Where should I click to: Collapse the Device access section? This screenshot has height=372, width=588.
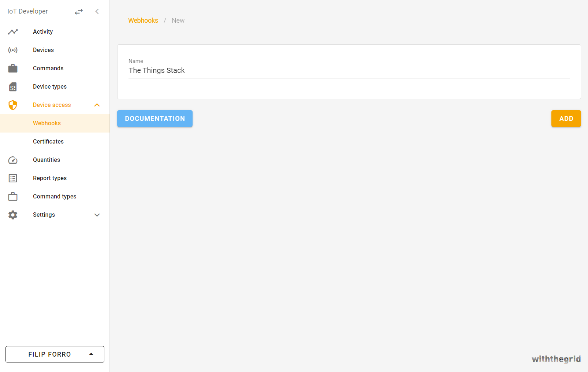97,105
